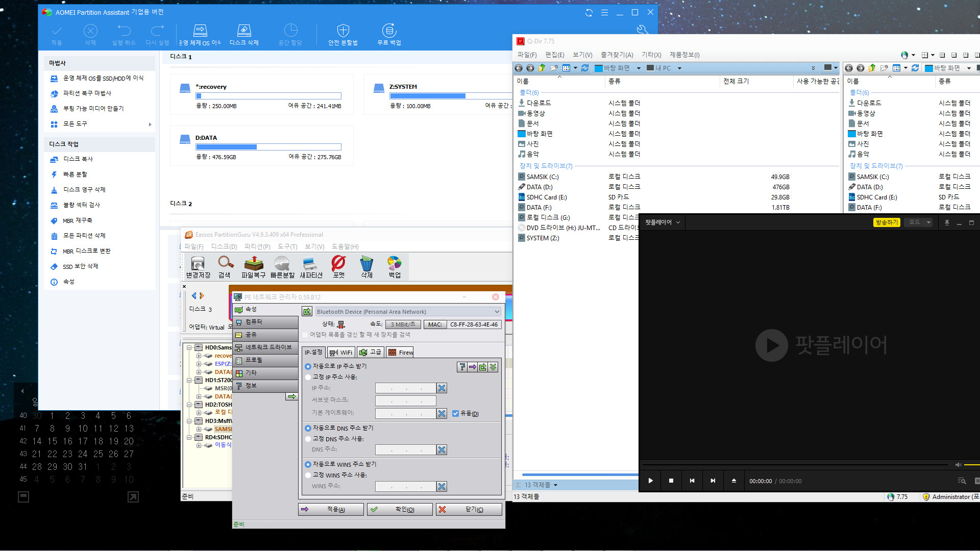Click Quick Partition (빠른분할) icon in PartitionGuru
The height and width of the screenshot is (551, 980).
click(x=282, y=263)
